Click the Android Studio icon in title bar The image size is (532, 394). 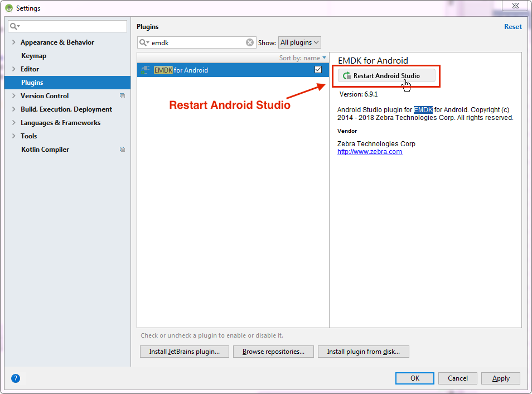pos(9,8)
